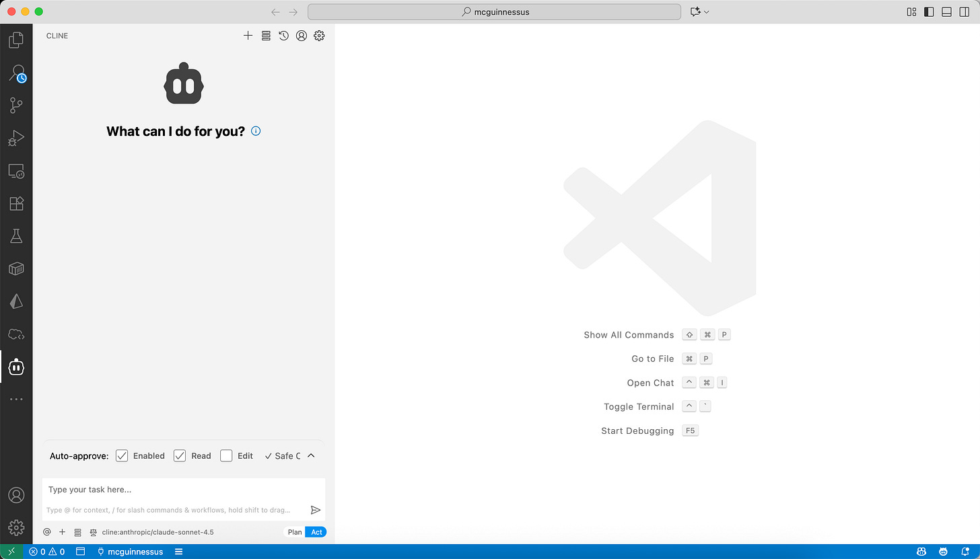Click the mcguinnessus command center search bar
980x559 pixels.
click(494, 11)
